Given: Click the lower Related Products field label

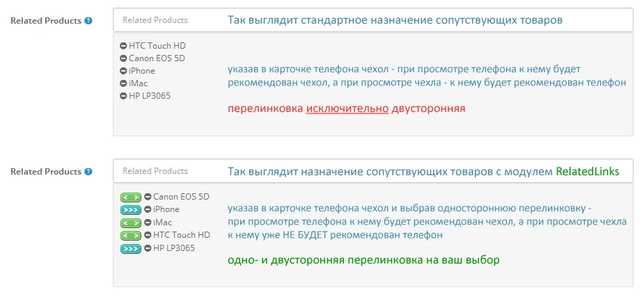Looking at the screenshot, I should [x=46, y=172].
